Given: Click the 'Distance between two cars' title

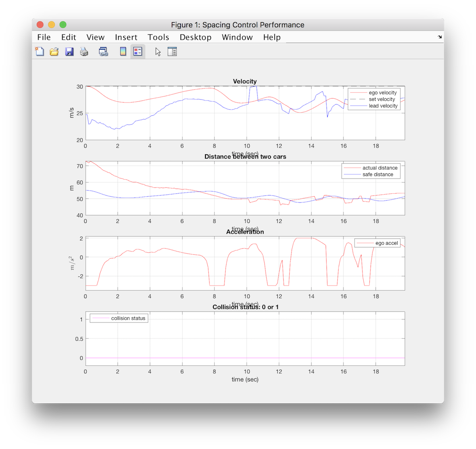Looking at the screenshot, I should tap(245, 157).
